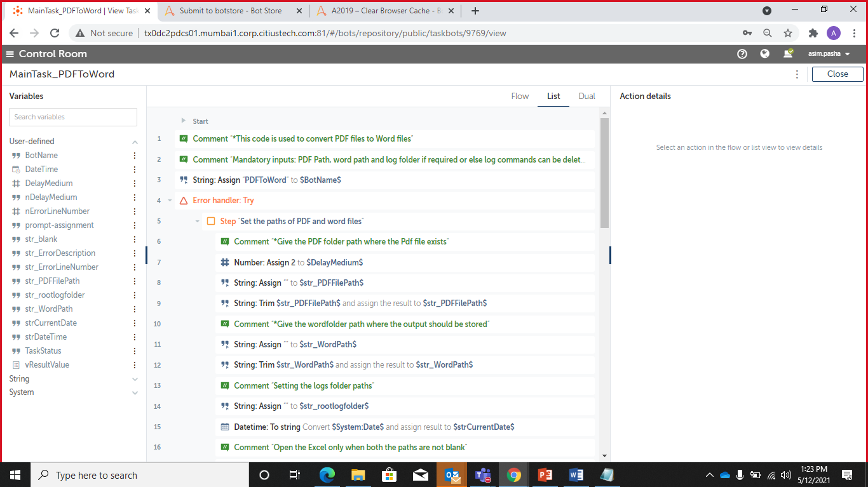The image size is (868, 487).
Task: Expand the String variables section
Action: 135,379
